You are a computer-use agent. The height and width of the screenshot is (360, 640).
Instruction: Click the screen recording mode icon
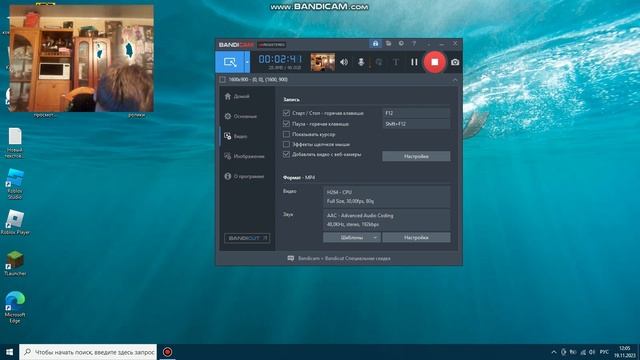point(230,62)
